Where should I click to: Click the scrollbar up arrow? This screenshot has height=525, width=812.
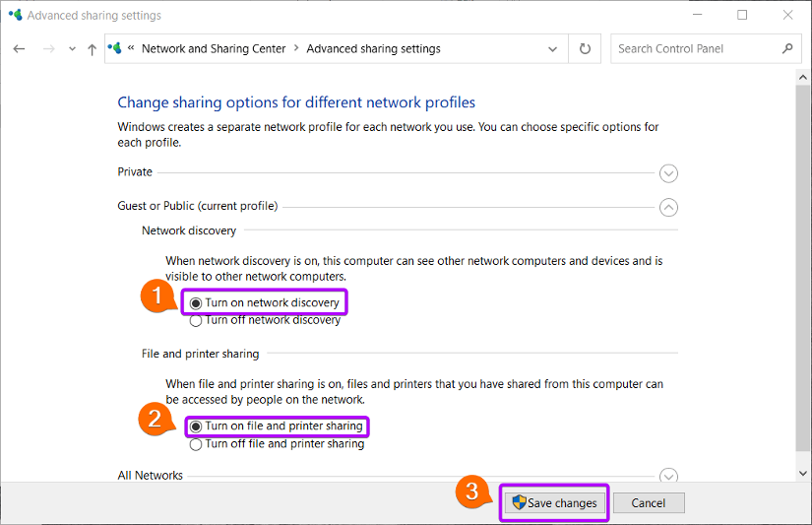[803, 77]
